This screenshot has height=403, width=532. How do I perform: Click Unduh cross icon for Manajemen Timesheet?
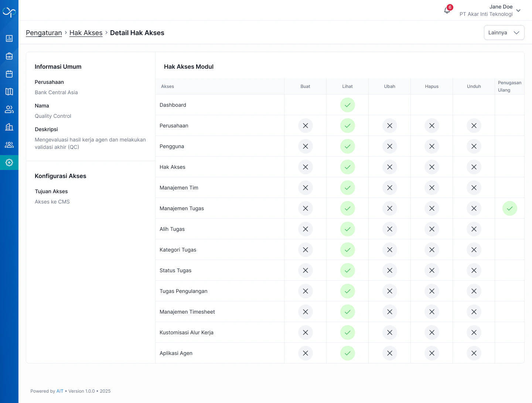[474, 312]
